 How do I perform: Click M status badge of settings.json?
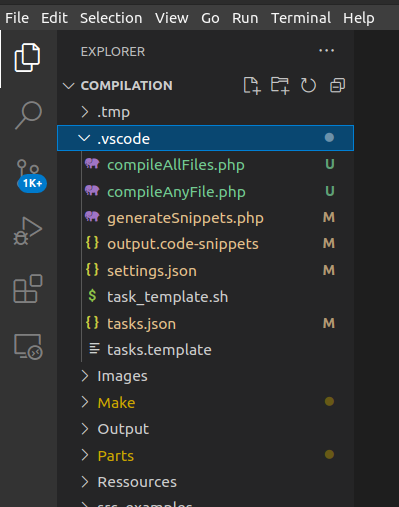329,270
